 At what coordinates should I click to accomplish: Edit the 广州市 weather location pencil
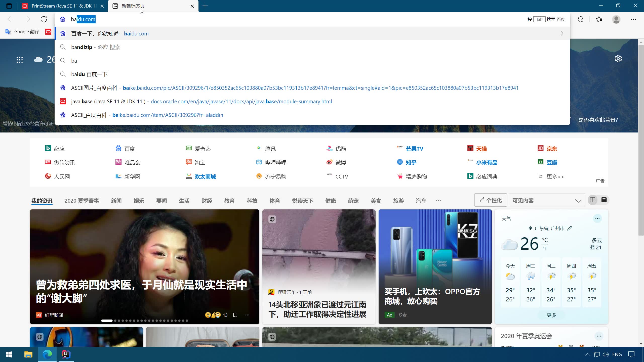click(x=570, y=228)
